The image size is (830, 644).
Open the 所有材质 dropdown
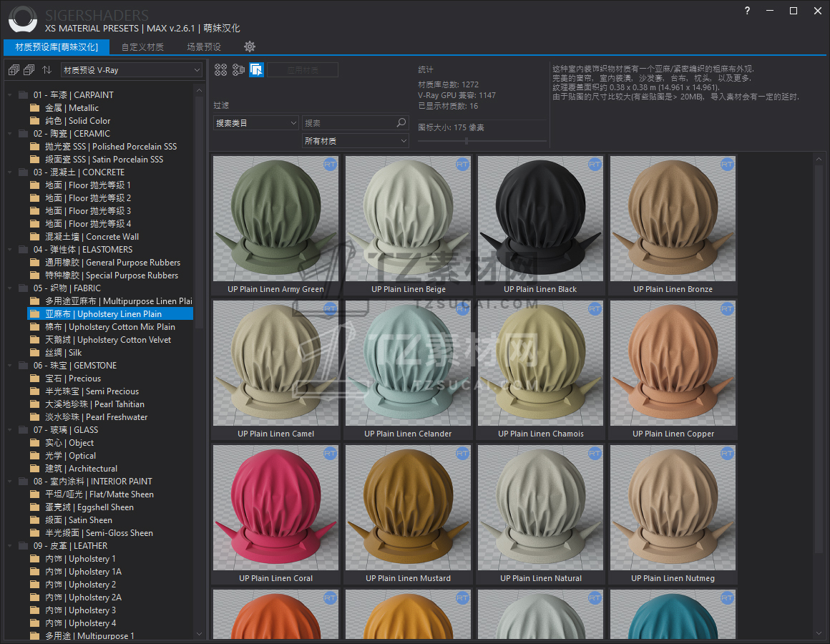[x=355, y=141]
